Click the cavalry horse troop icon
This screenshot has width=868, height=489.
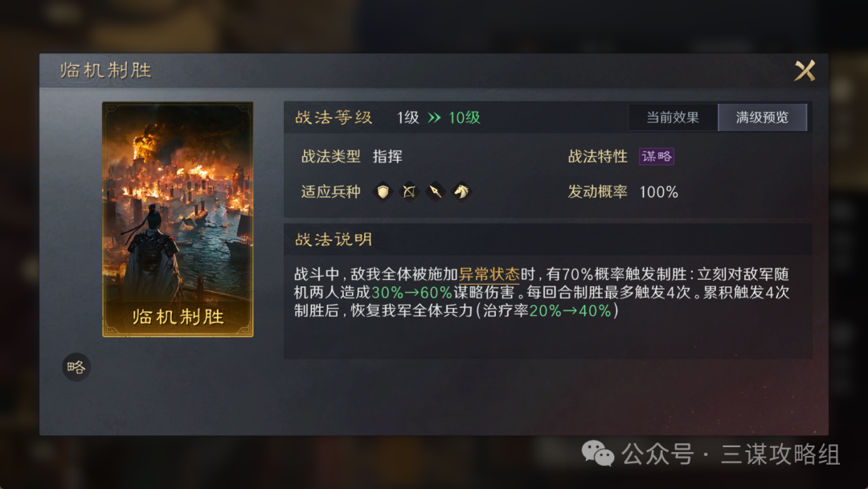click(461, 191)
